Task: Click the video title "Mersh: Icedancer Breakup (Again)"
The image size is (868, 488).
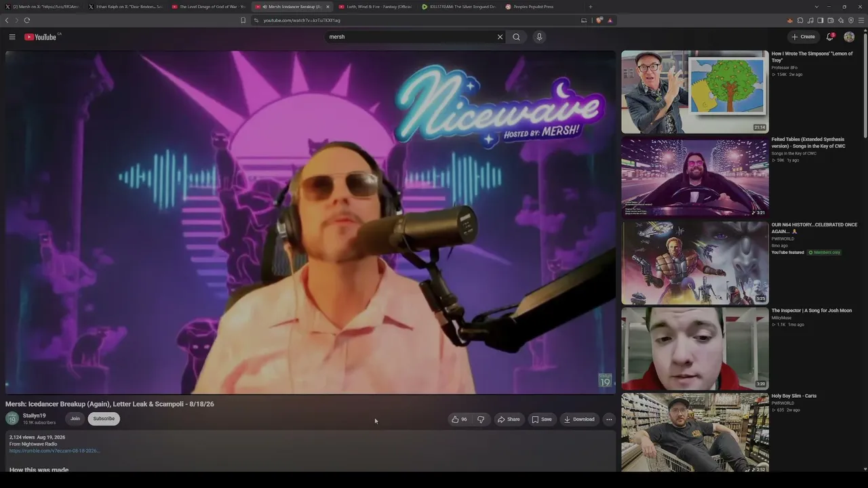Action: [x=110, y=404]
